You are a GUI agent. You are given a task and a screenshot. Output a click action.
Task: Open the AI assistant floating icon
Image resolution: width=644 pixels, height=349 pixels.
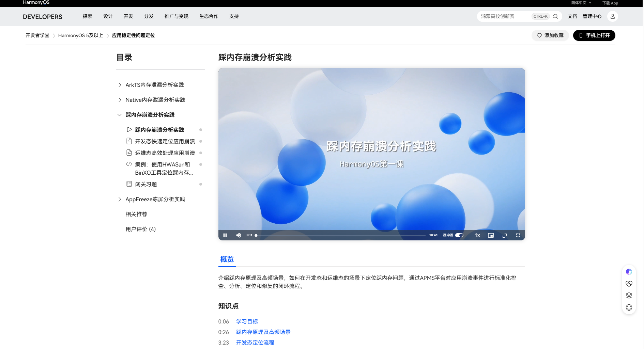point(629,272)
